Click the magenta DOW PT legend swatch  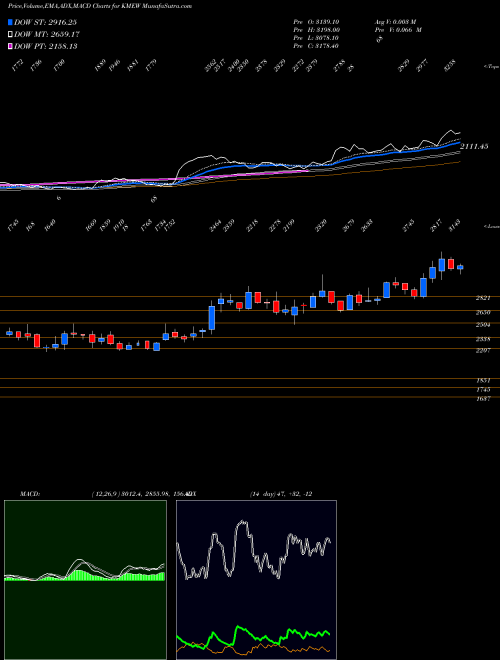click(10, 46)
